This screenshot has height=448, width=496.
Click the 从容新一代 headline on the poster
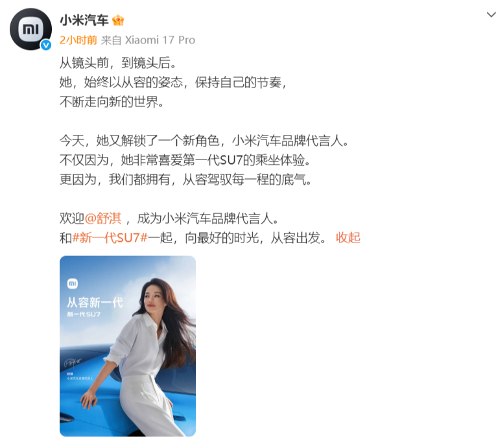coord(95,303)
